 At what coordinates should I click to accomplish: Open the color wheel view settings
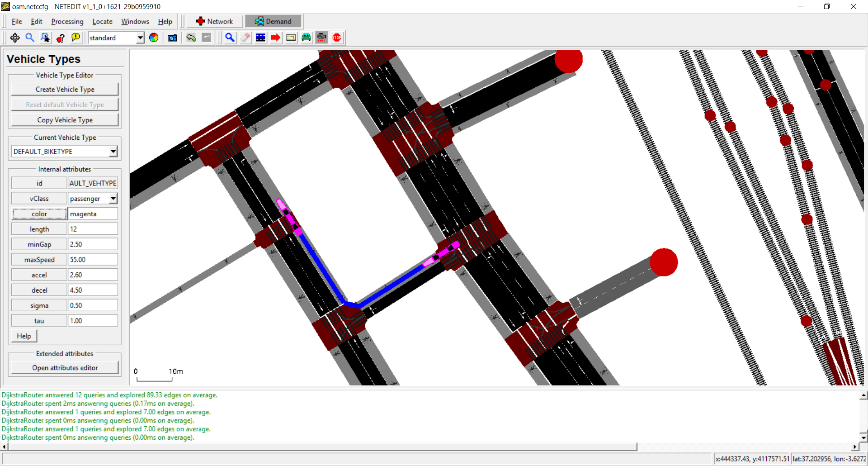154,38
